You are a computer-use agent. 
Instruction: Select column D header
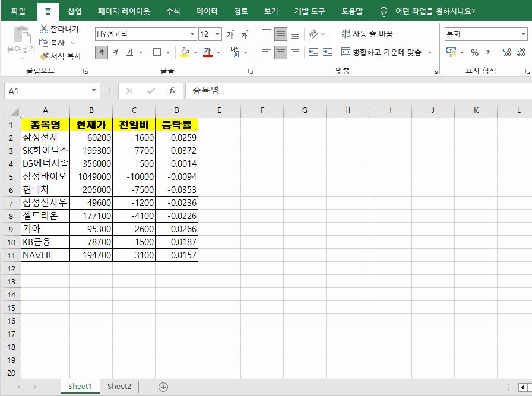pos(176,110)
